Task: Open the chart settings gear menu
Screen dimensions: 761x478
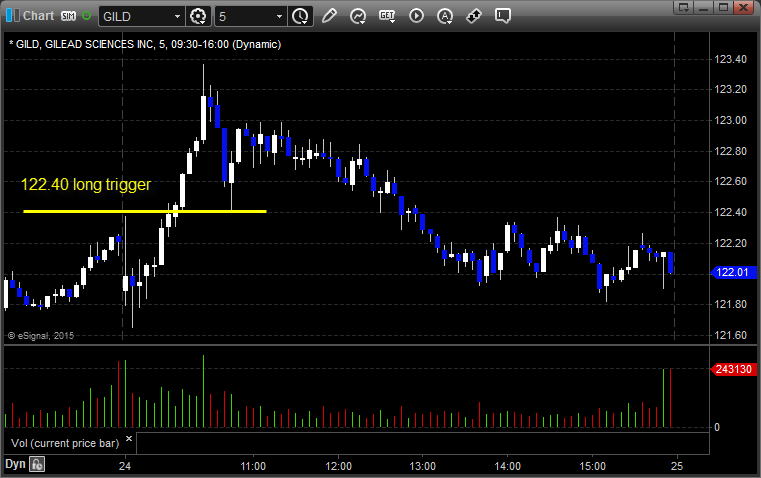Action: coord(198,16)
